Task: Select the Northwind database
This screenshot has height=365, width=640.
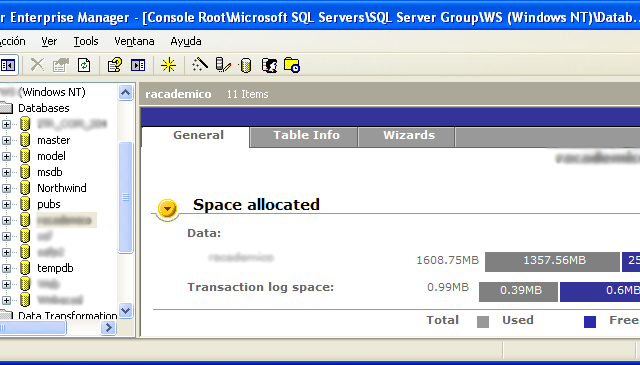Action: [62, 188]
